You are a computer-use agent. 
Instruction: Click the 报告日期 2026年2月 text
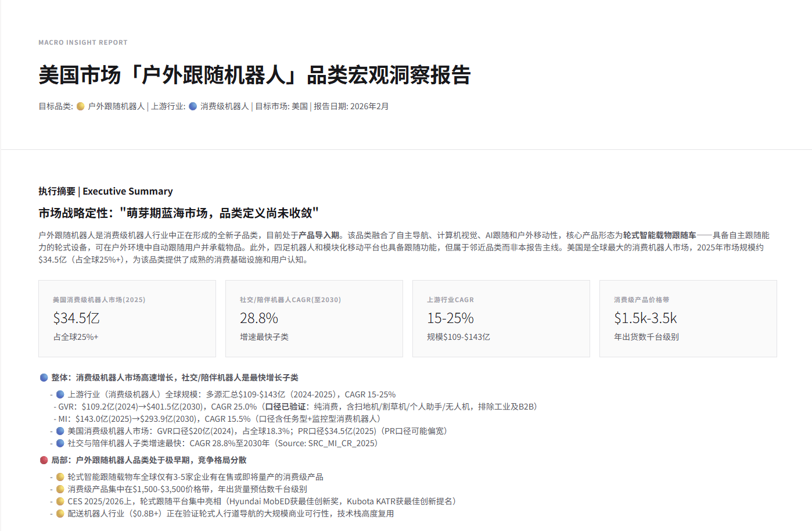351,106
